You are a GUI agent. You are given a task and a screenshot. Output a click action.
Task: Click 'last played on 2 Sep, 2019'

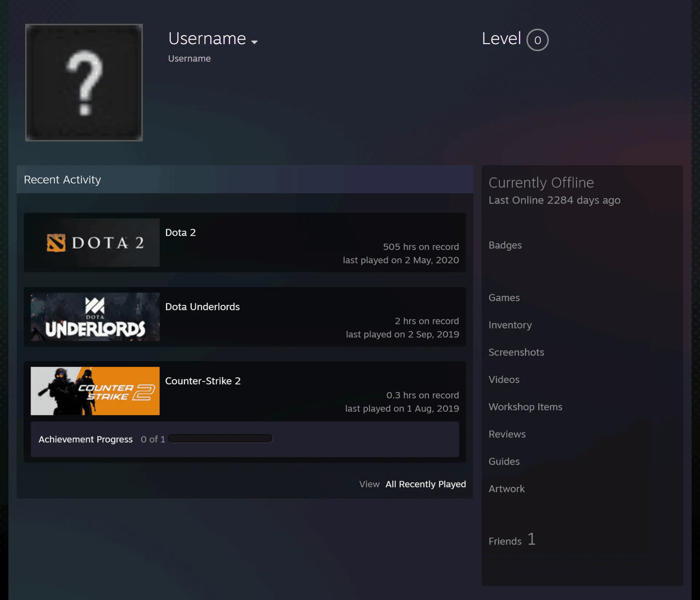tap(402, 334)
